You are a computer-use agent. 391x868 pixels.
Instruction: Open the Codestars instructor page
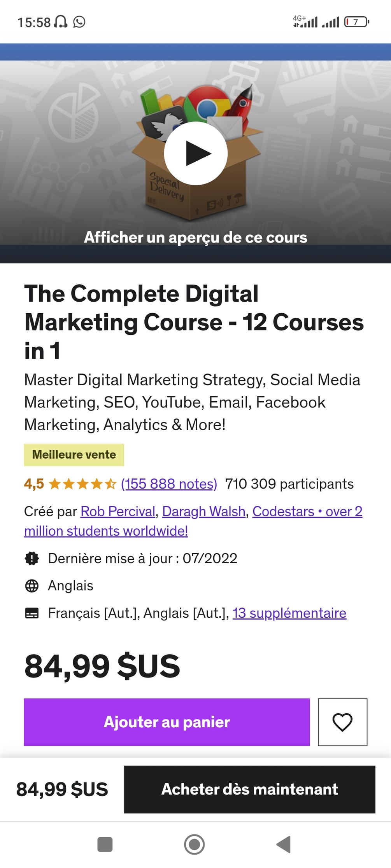308,512
